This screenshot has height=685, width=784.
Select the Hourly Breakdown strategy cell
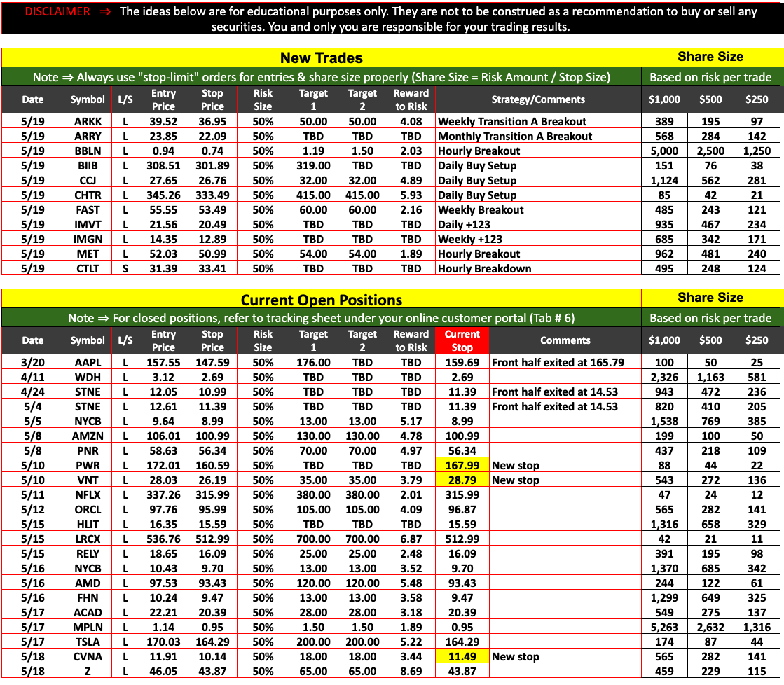[484, 268]
